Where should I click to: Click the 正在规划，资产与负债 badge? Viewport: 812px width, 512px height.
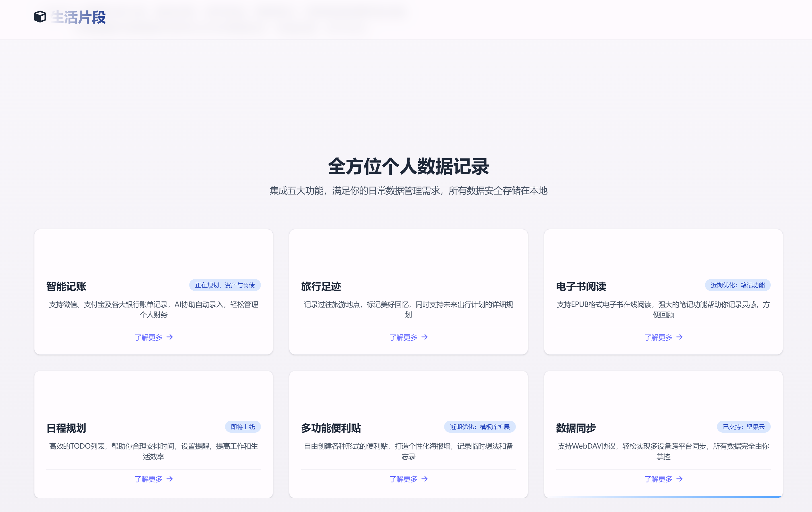(224, 285)
